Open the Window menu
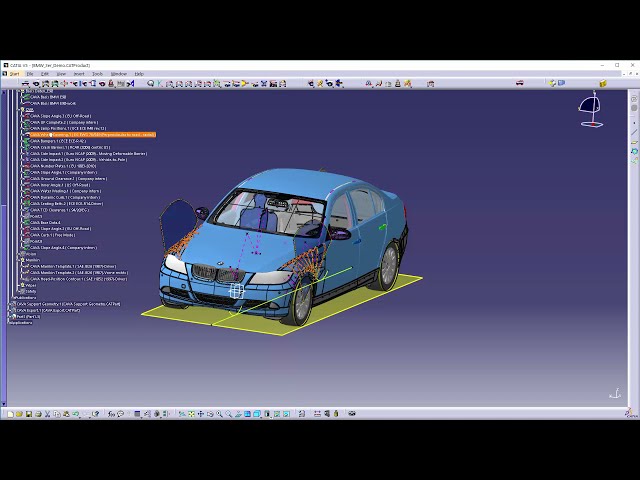Viewport: 640px width, 480px height. (x=119, y=74)
